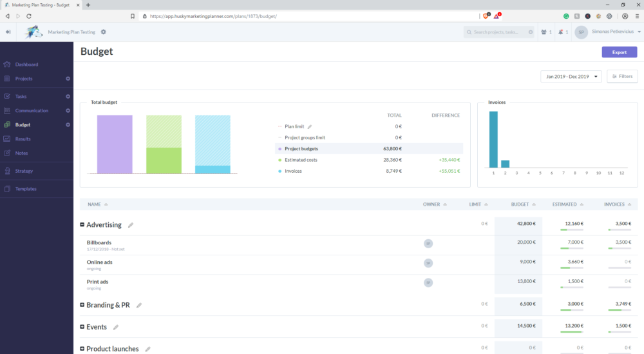Click the browser bookmark icon
Image resolution: width=644 pixels, height=354 pixels.
132,17
